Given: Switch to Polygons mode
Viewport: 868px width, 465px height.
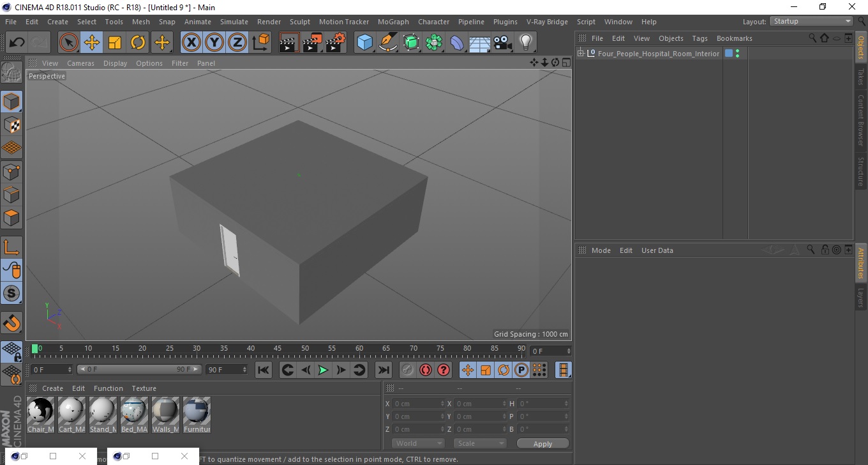Looking at the screenshot, I should [11, 217].
